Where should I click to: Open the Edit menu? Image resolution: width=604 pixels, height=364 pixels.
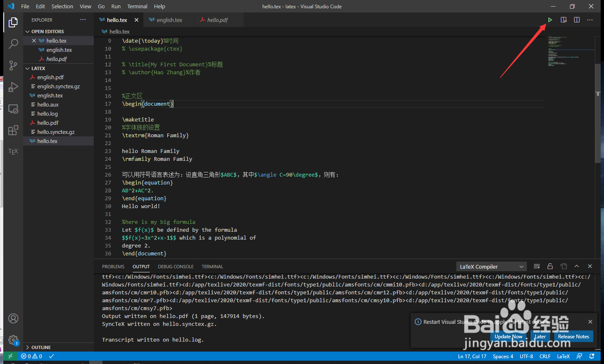click(40, 6)
